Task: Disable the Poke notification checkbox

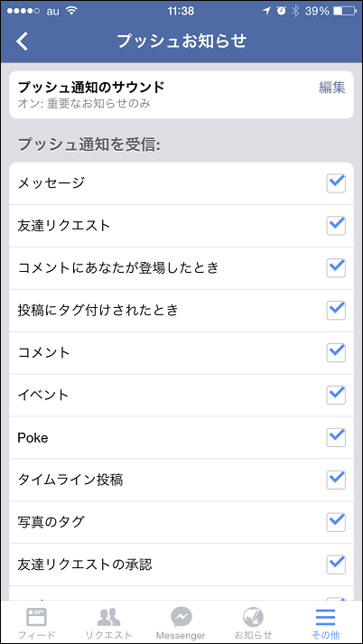Action: (x=336, y=438)
